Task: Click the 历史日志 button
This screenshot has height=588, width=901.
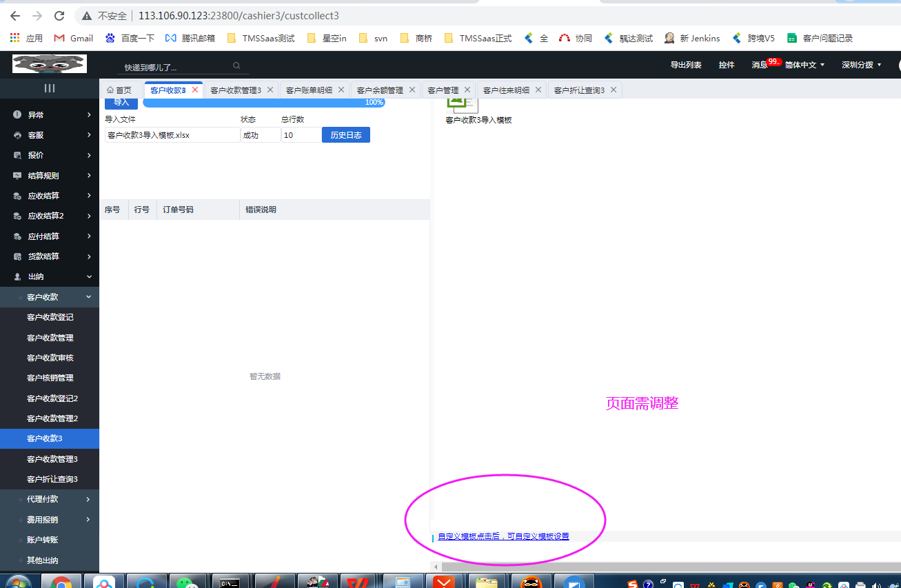Action: click(346, 135)
